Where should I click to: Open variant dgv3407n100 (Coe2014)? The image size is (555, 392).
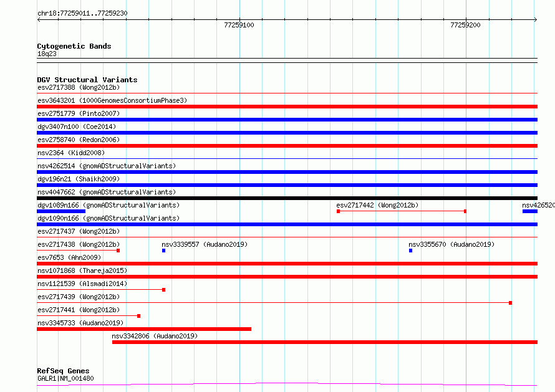pos(77,127)
